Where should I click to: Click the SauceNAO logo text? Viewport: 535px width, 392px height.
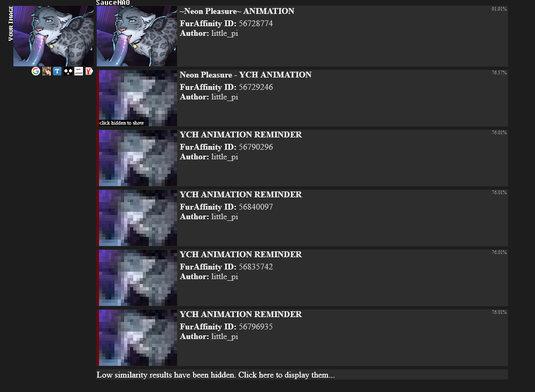(x=113, y=3)
